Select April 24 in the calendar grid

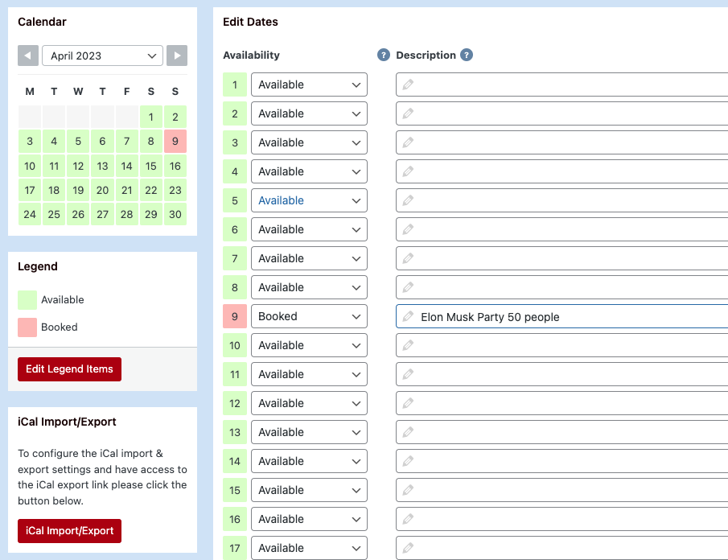[x=30, y=214]
